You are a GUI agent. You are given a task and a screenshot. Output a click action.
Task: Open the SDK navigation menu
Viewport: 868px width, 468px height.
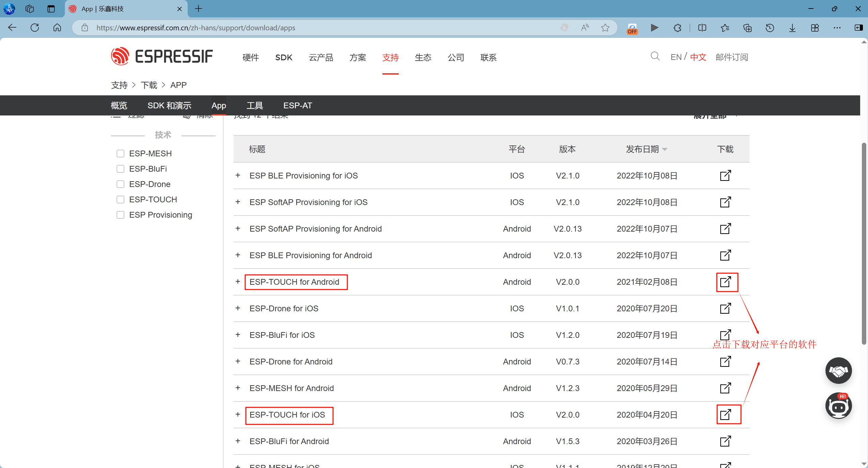(284, 58)
